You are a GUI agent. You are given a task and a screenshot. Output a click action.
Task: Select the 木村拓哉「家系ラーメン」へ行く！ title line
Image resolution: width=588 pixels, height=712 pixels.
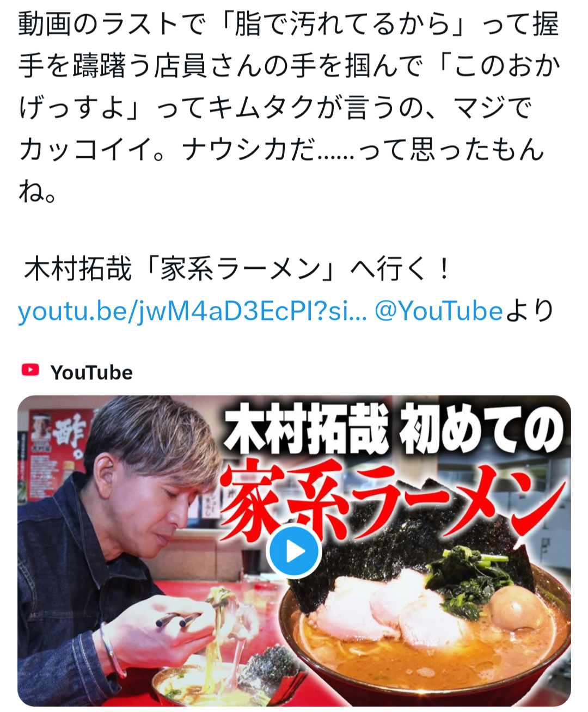(x=237, y=269)
